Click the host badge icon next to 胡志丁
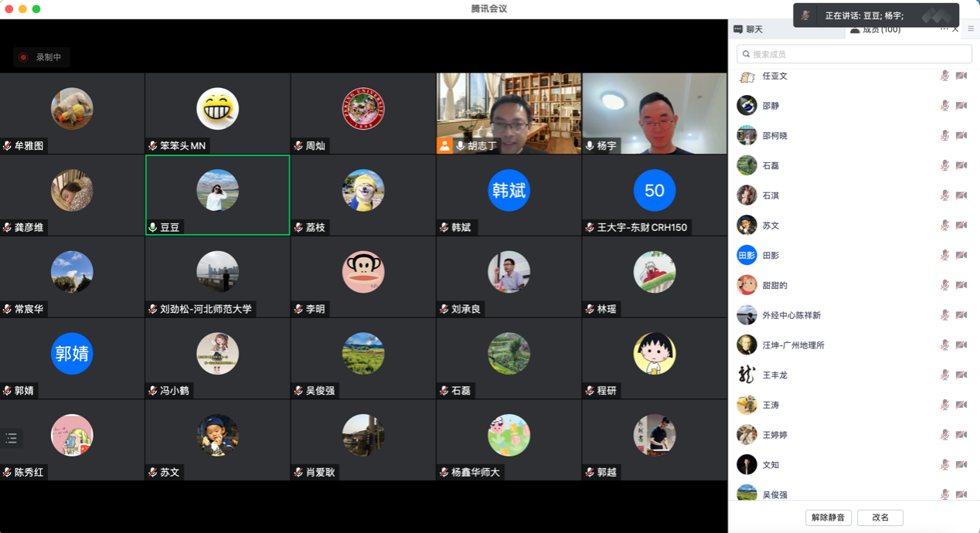Image resolution: width=980 pixels, height=533 pixels. click(x=444, y=145)
